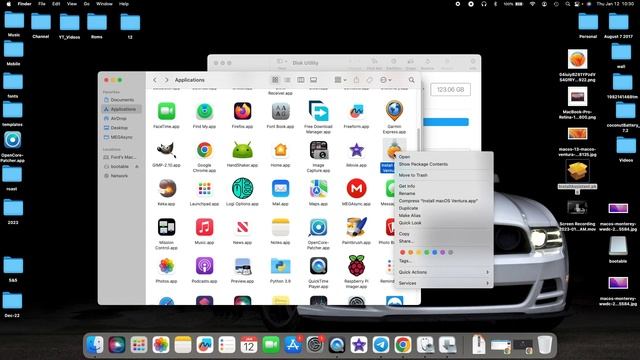
Task: Expand the Quick Actions submenu
Action: [x=444, y=272]
